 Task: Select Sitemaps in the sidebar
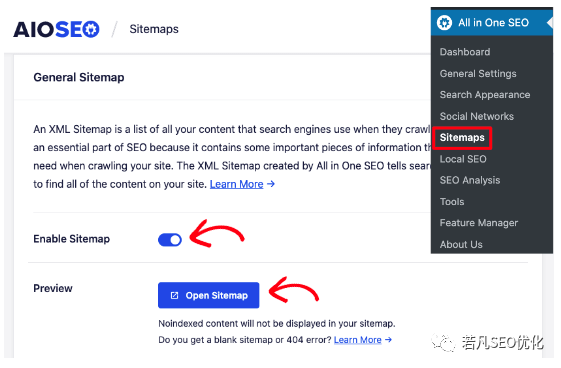tap(462, 138)
